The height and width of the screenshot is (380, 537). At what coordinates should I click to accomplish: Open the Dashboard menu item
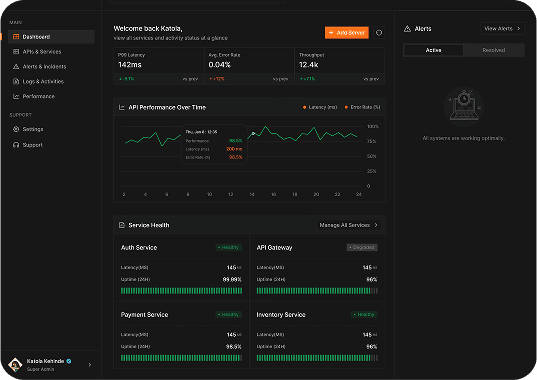click(x=51, y=37)
